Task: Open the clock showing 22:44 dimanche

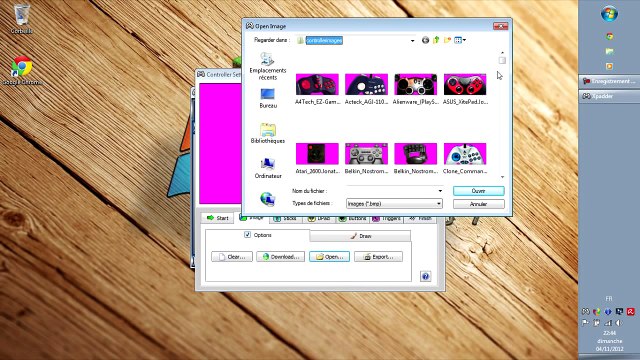Action: (x=609, y=341)
